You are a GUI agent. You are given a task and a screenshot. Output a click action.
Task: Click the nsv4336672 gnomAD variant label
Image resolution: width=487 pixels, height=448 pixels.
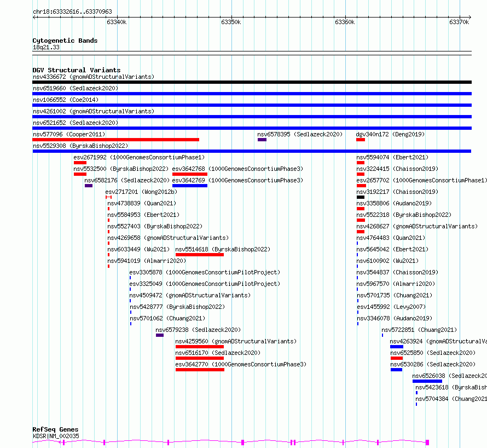coord(94,77)
